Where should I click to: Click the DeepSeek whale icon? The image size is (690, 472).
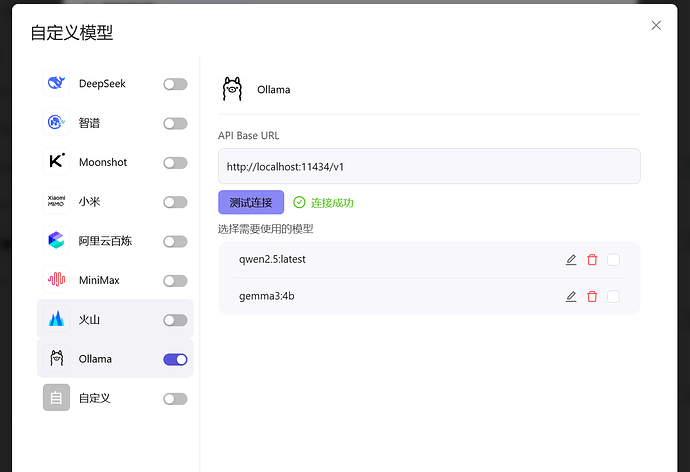tap(56, 84)
